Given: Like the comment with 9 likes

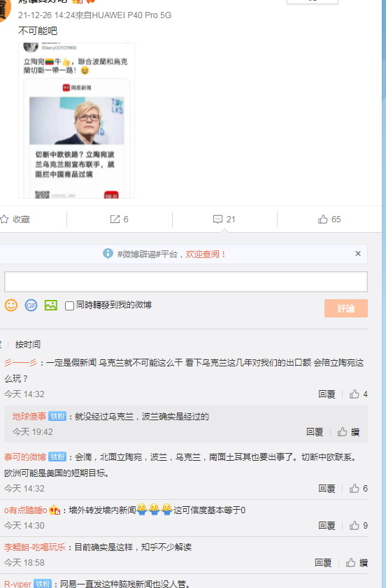Looking at the screenshot, I should click(355, 526).
